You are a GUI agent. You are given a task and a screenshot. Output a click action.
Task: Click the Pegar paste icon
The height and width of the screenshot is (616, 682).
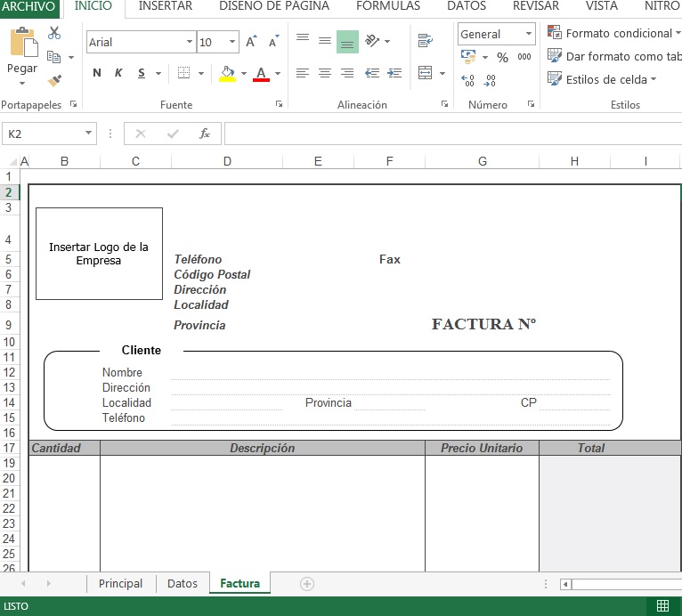pos(23,42)
